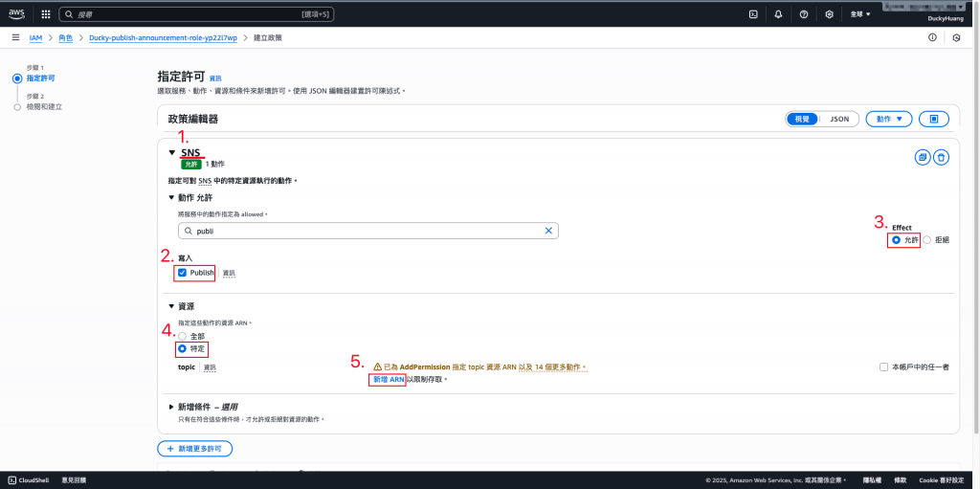
Task: Collapse the 資源 section
Action: click(x=172, y=306)
